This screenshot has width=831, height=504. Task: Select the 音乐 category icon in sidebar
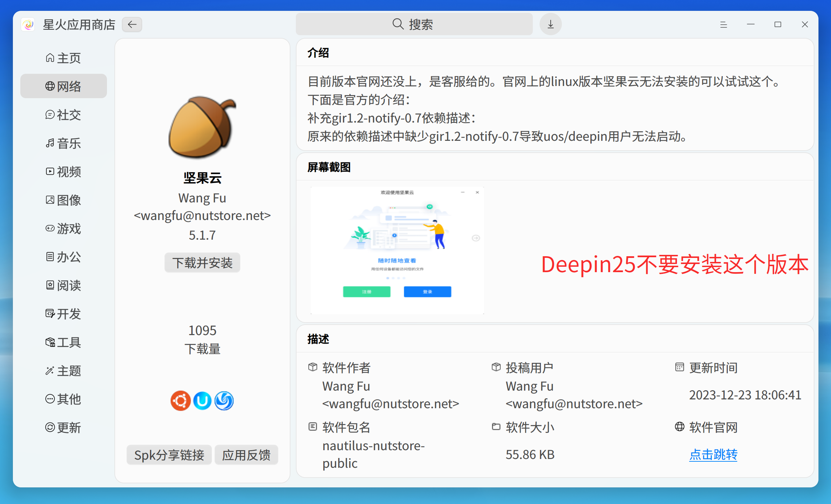(x=50, y=143)
